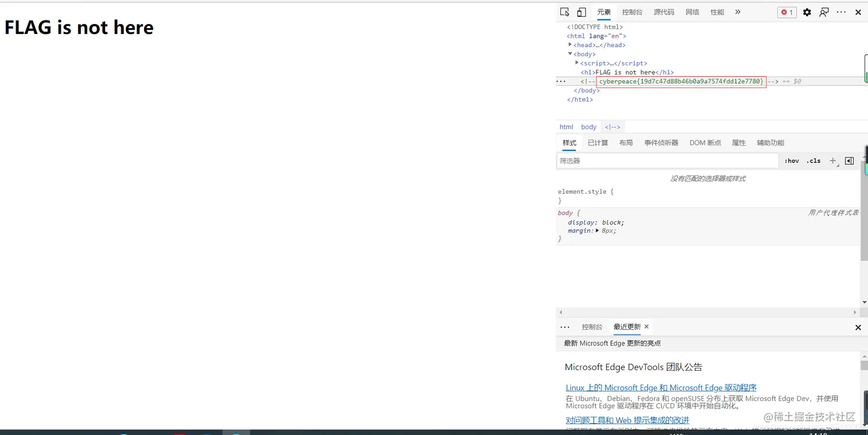The height and width of the screenshot is (435, 868).
Task: Click the element.style rule
Action: (586, 192)
